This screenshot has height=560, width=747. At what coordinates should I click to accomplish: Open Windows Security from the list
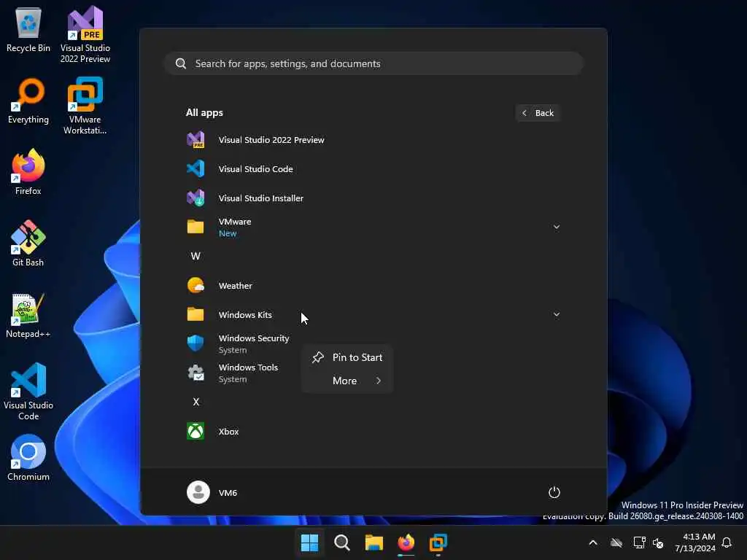tap(373, 344)
